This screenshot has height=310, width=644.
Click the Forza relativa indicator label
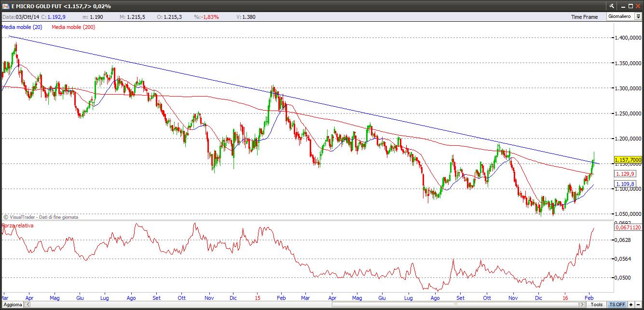(x=18, y=225)
